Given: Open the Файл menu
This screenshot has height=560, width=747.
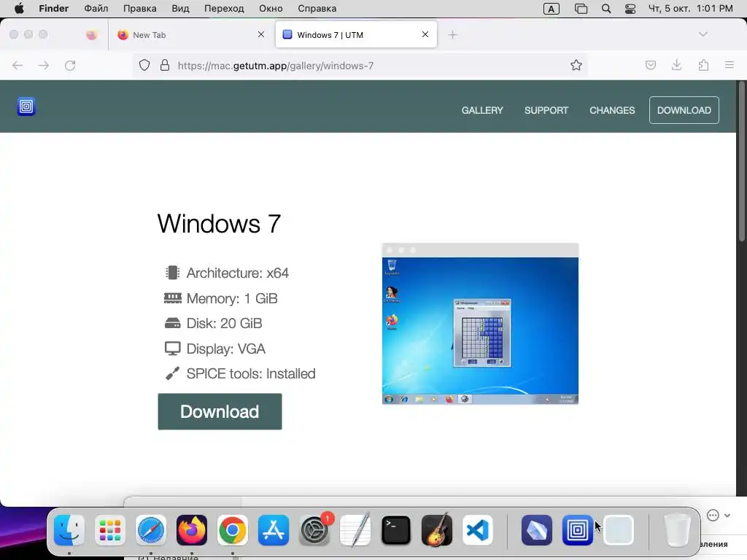Looking at the screenshot, I should 96,9.
